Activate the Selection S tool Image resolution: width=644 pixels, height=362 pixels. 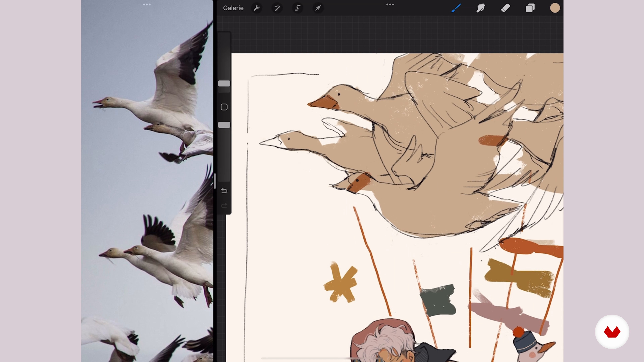(298, 8)
